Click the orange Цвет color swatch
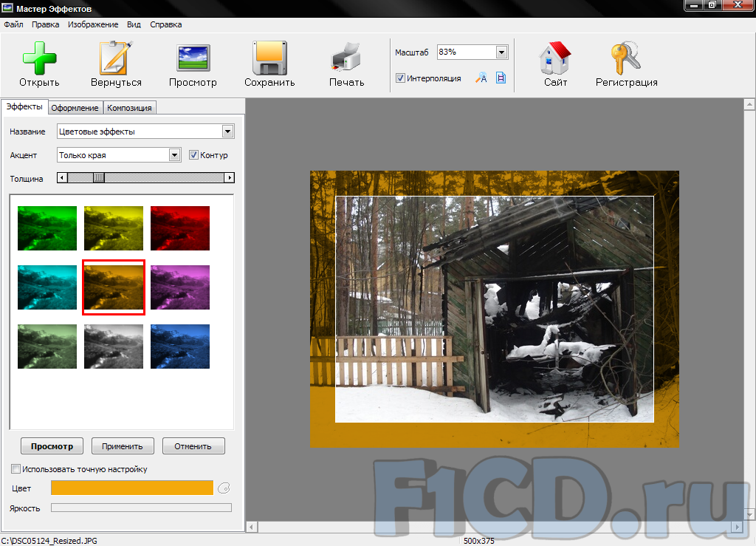The image size is (756, 546). coord(132,488)
